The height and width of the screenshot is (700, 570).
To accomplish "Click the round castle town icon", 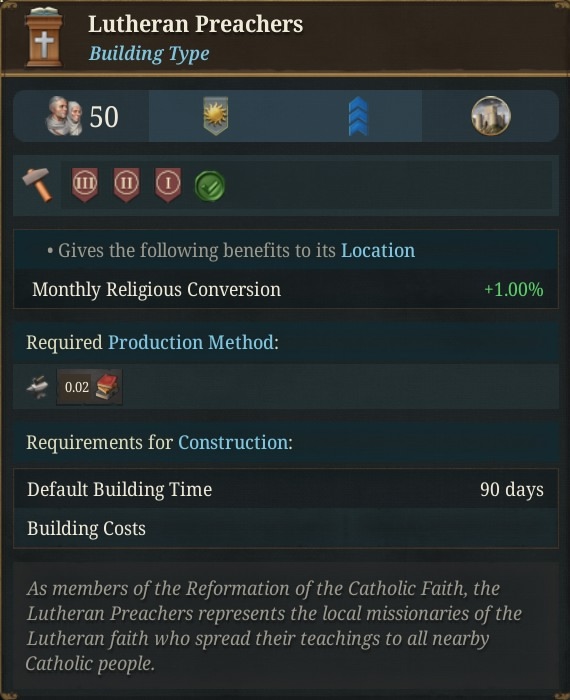I will coord(491,116).
